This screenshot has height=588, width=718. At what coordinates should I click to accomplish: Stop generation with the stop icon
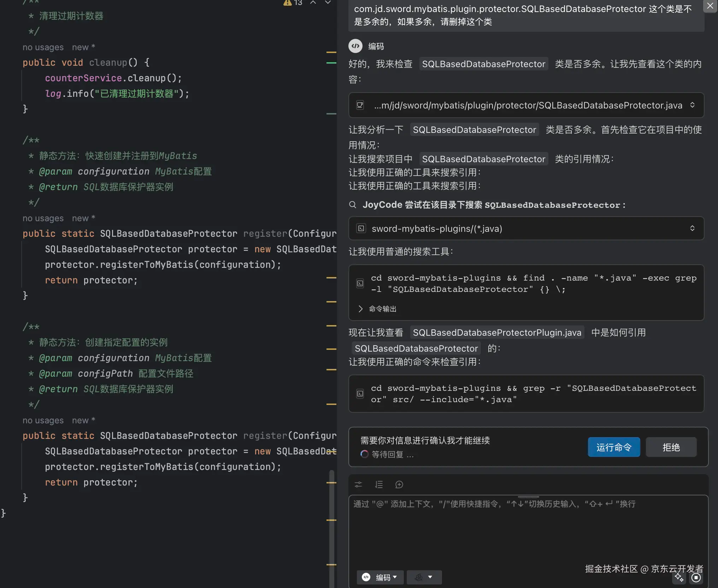point(696,577)
